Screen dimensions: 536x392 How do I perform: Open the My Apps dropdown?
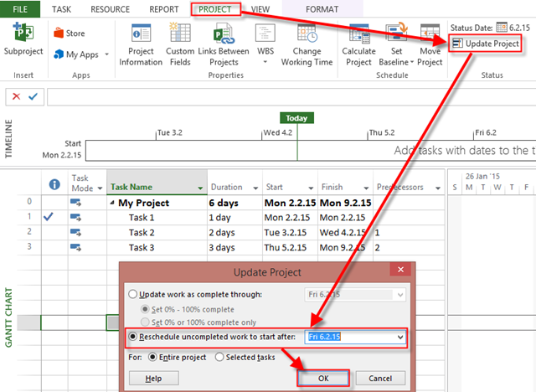77,54
